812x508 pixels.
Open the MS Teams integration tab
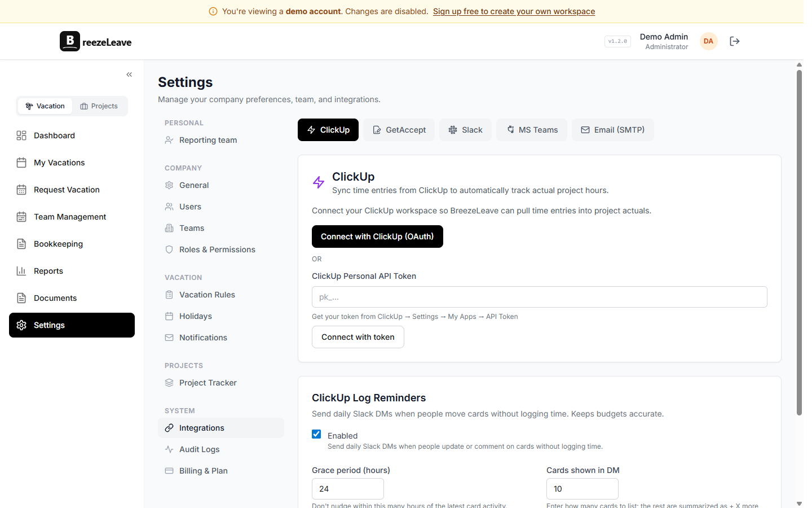(532, 130)
